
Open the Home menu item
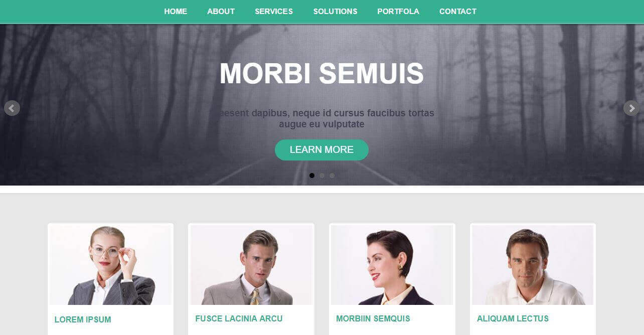pyautogui.click(x=176, y=12)
